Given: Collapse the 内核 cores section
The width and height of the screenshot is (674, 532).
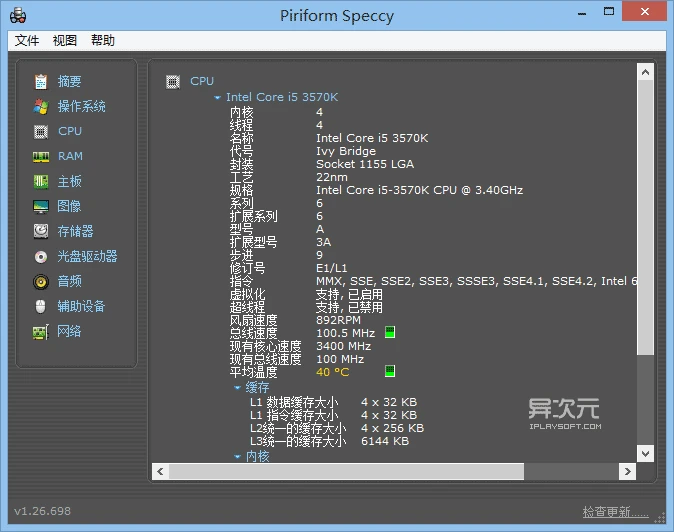Looking at the screenshot, I should tap(237, 456).
